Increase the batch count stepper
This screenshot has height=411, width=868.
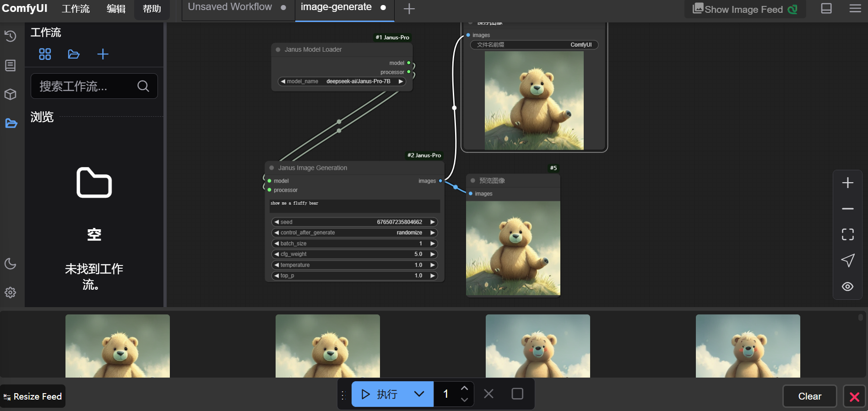[x=464, y=389]
